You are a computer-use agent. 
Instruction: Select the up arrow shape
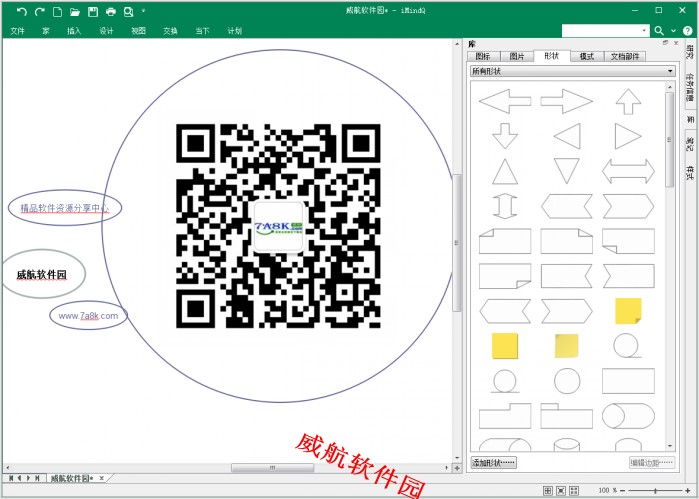(x=629, y=101)
